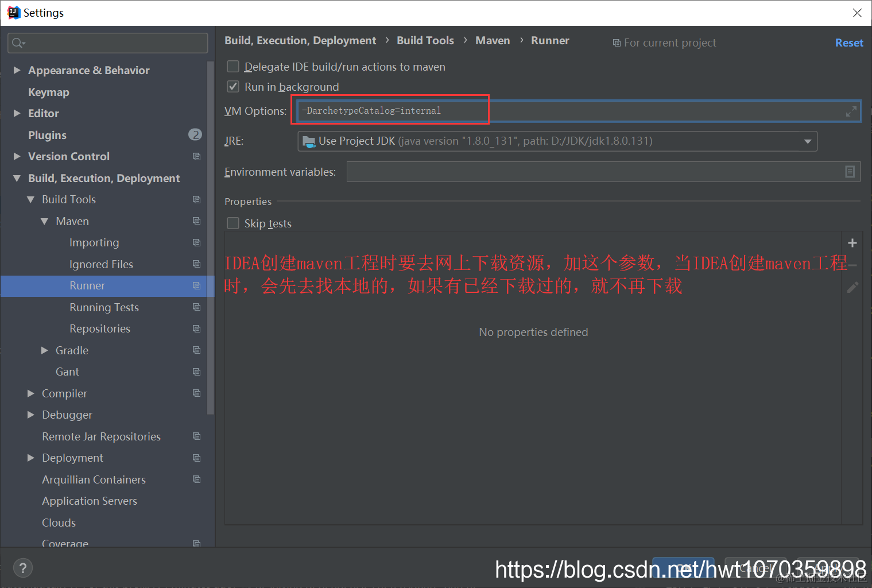Image resolution: width=872 pixels, height=588 pixels.
Task: Click the project-level icon next to Deployment
Action: pos(196,458)
